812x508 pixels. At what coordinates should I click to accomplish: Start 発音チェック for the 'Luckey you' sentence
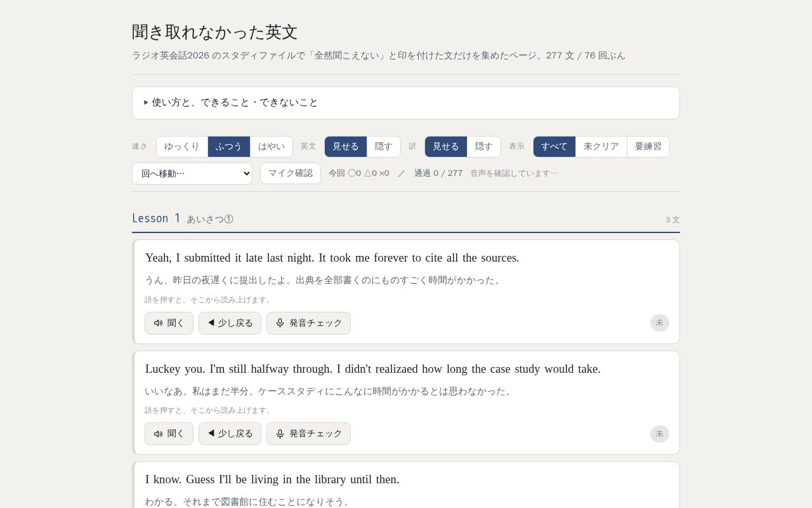[x=308, y=434]
